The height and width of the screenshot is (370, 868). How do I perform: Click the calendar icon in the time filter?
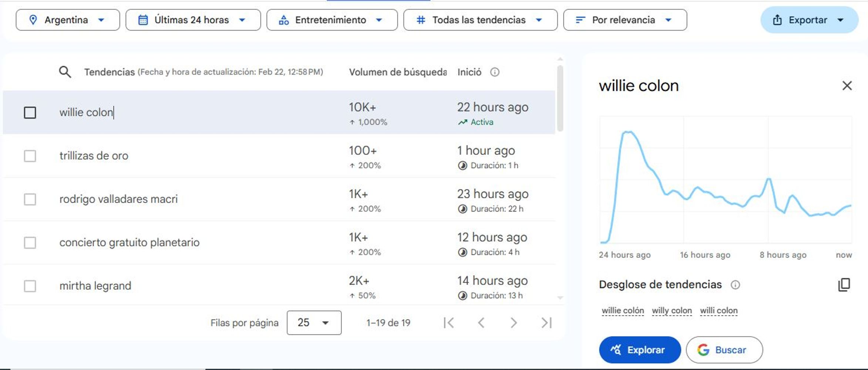pyautogui.click(x=143, y=20)
